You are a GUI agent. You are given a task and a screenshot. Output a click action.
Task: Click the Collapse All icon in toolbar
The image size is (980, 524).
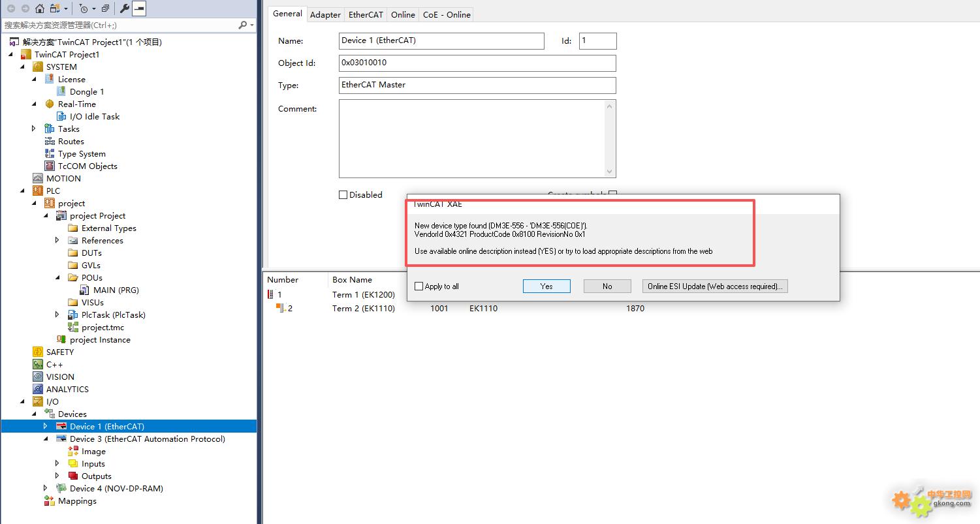tap(105, 8)
